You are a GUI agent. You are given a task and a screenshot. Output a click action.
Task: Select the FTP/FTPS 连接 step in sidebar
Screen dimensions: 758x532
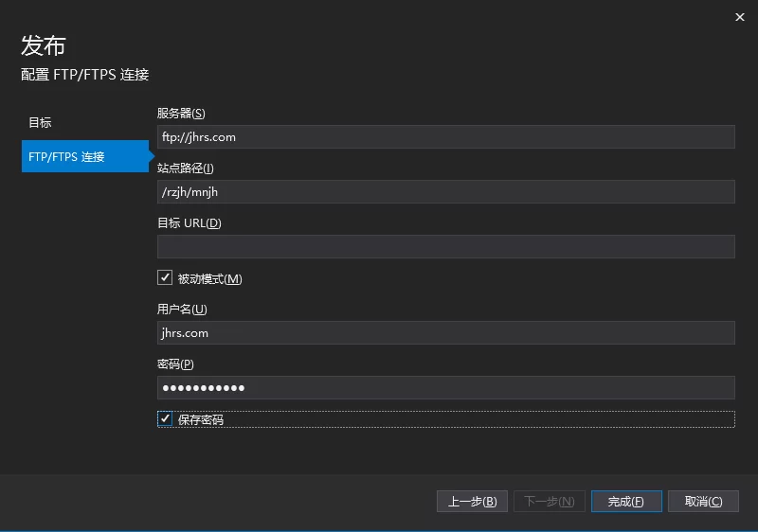[85, 156]
